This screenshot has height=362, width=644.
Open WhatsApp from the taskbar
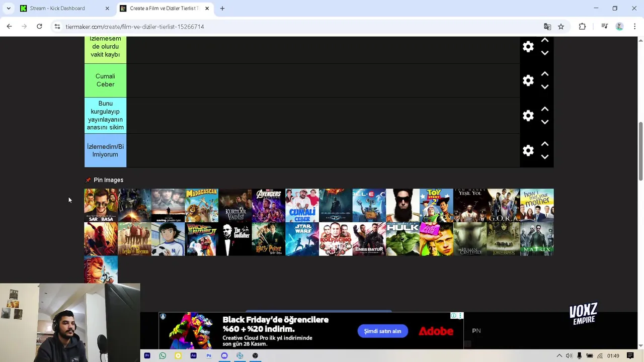pyautogui.click(x=163, y=355)
